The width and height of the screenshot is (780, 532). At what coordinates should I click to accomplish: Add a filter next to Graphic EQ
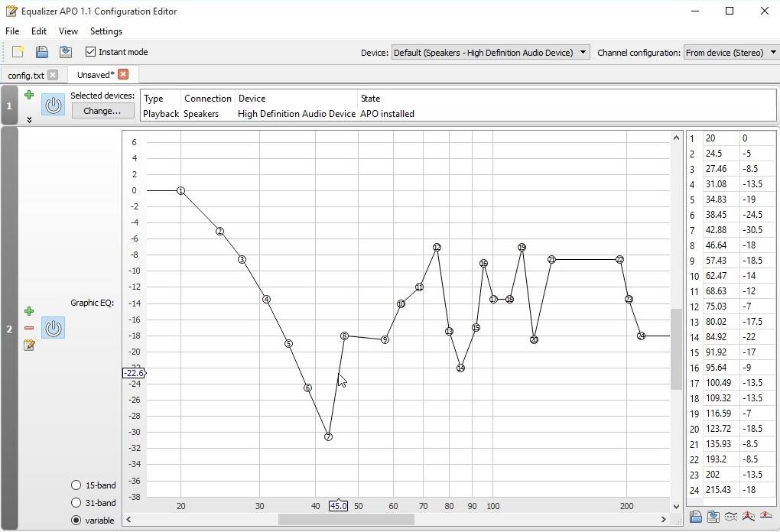click(29, 311)
